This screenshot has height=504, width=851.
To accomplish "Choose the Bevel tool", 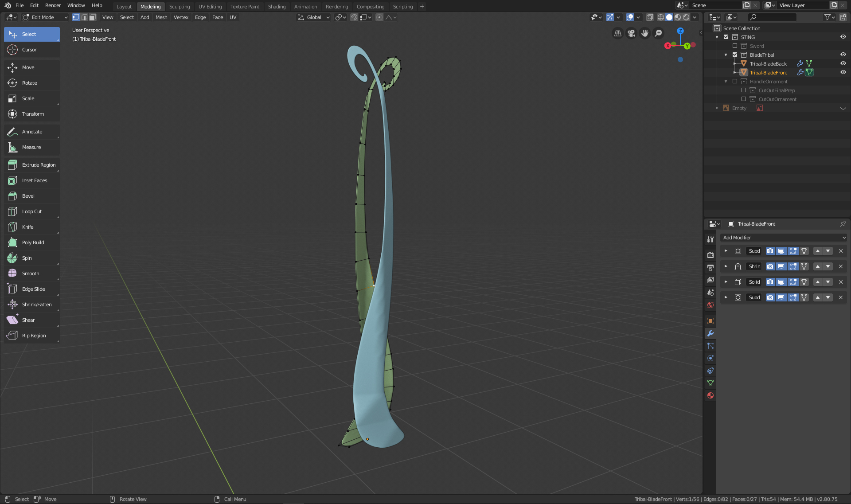I will pyautogui.click(x=28, y=196).
